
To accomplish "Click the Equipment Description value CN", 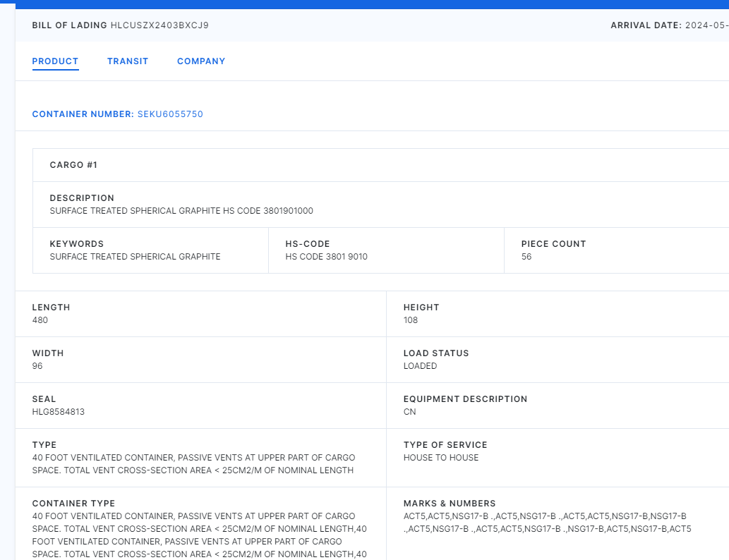I will (410, 412).
